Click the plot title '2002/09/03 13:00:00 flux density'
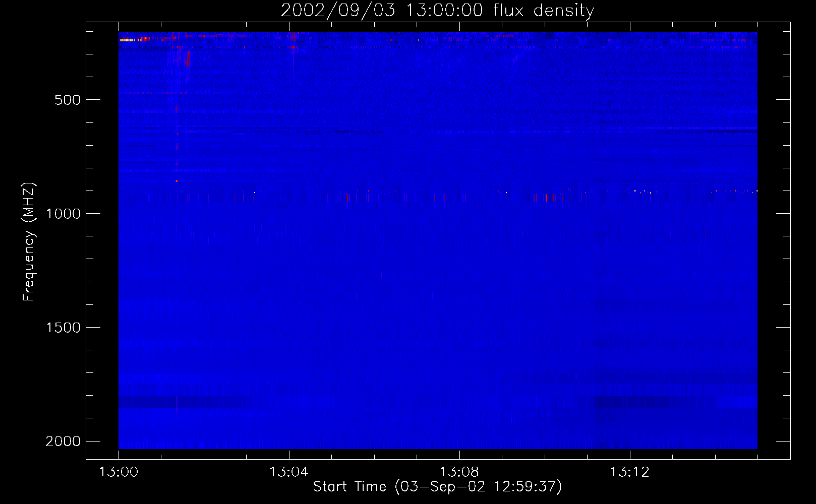The image size is (816, 504). pyautogui.click(x=437, y=11)
